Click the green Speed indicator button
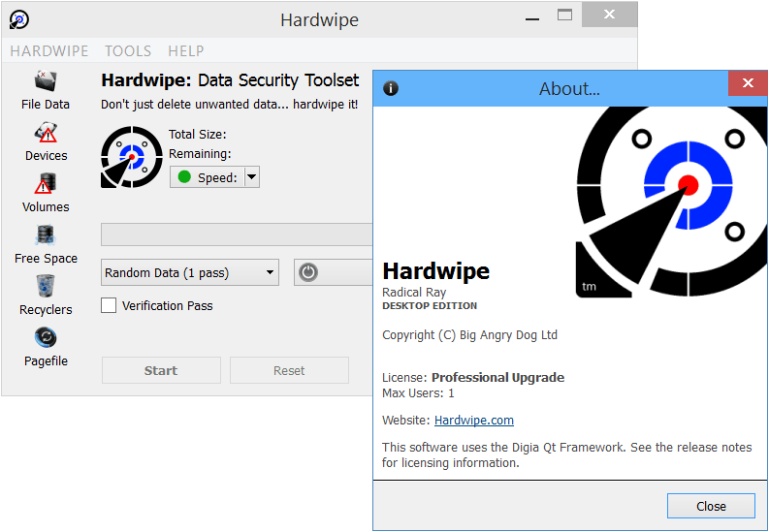This screenshot has width=769, height=532. click(207, 177)
